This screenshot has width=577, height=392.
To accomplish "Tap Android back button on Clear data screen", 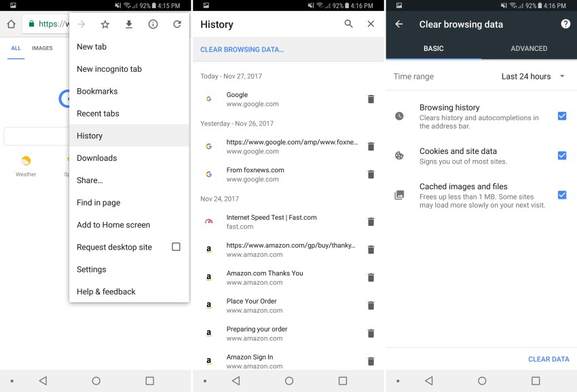I will pos(429,380).
